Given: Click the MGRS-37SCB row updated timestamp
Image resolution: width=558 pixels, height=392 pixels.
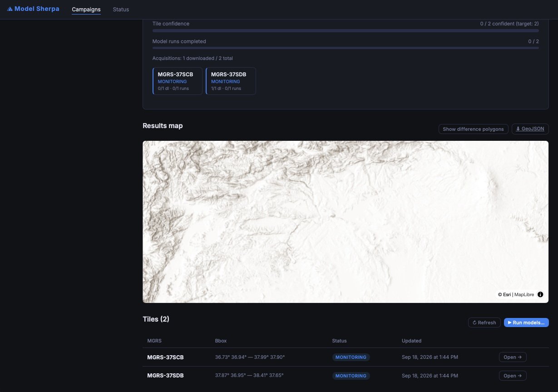Looking at the screenshot, I should pyautogui.click(x=430, y=357).
